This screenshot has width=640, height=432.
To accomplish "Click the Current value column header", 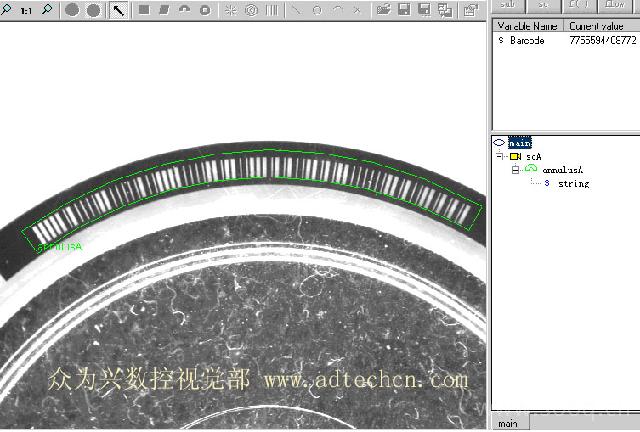I will pos(598,25).
